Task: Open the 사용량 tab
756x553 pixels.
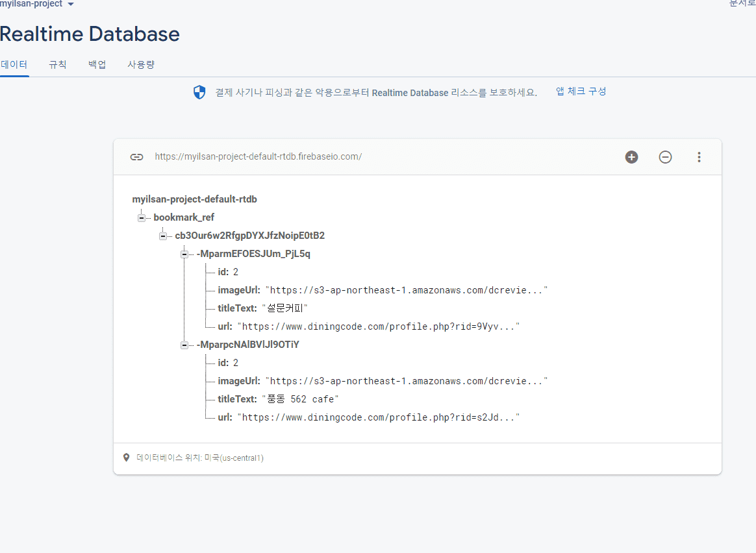Action: pos(141,64)
